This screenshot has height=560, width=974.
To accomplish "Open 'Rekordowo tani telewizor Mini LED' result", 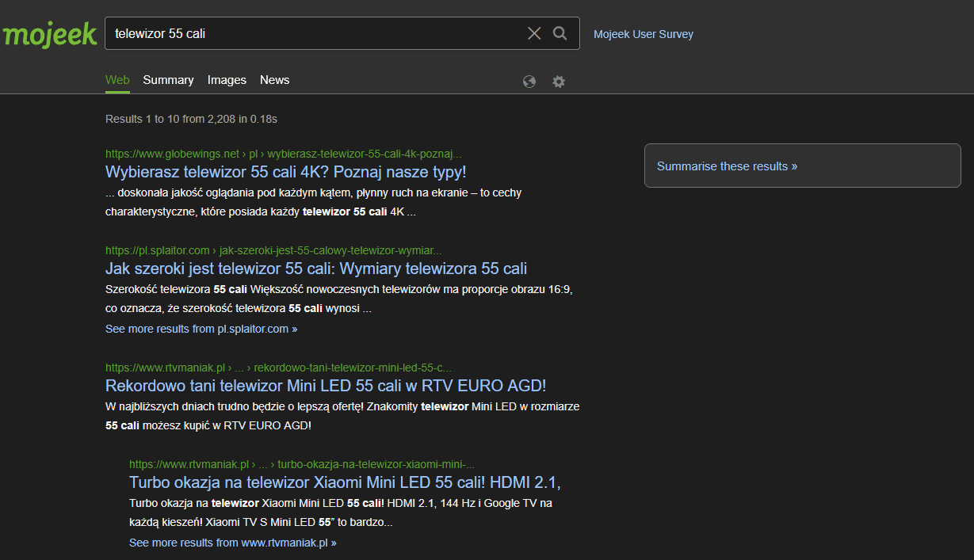I will tap(326, 386).
